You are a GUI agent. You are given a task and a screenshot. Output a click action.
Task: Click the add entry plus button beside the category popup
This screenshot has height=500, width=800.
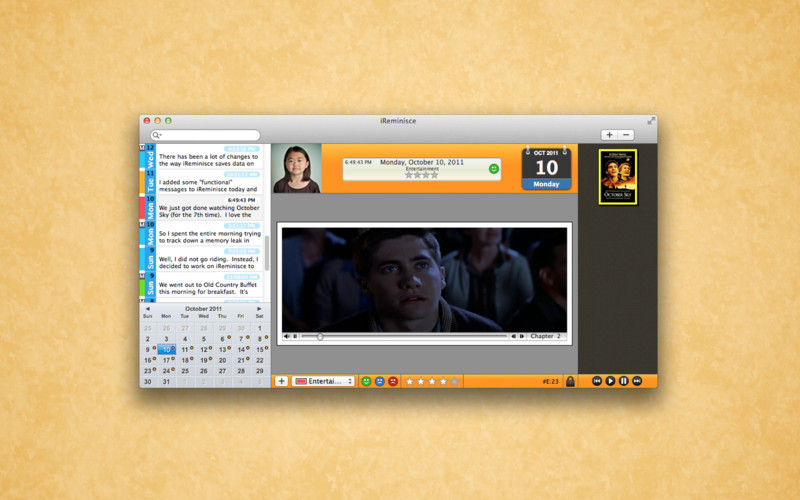click(281, 381)
